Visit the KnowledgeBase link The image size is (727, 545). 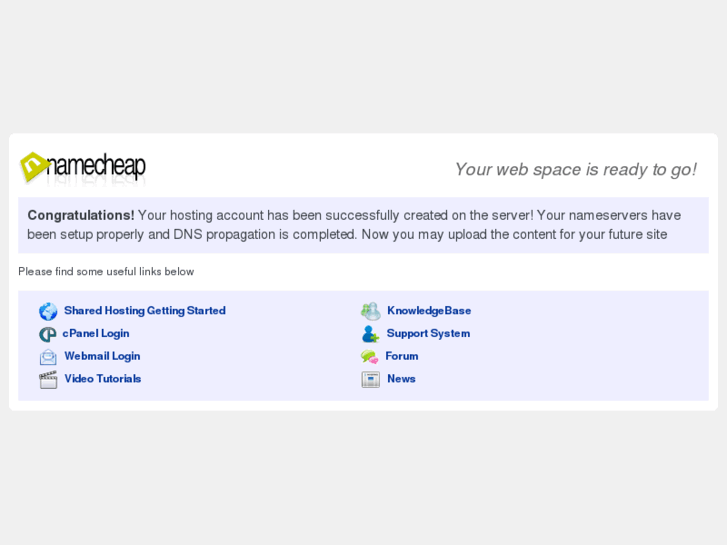[429, 311]
